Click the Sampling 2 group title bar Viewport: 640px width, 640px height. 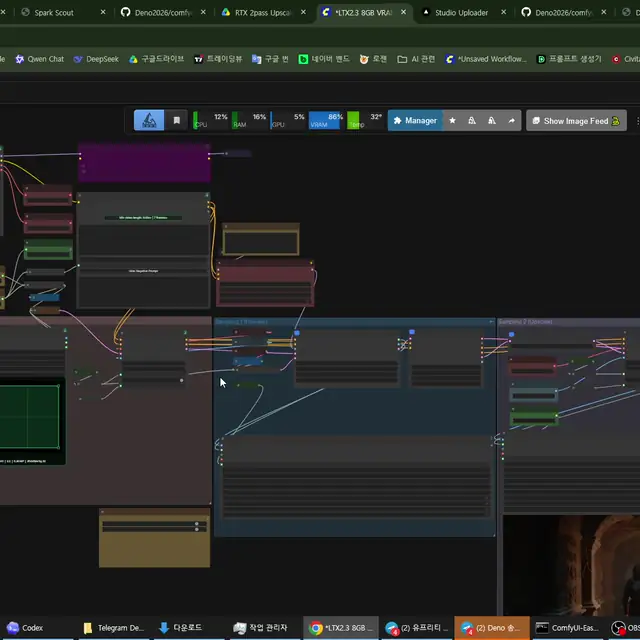point(569,322)
